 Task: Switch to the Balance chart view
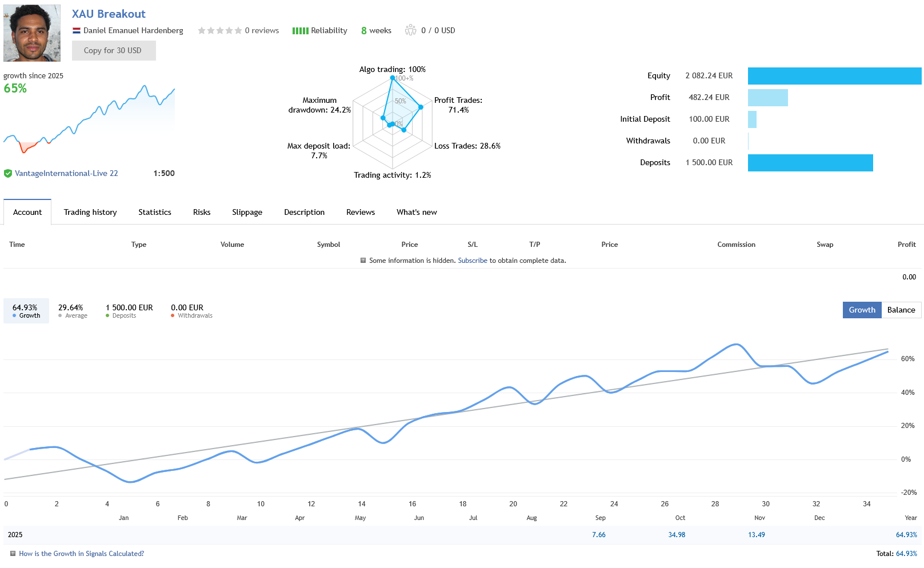(901, 310)
